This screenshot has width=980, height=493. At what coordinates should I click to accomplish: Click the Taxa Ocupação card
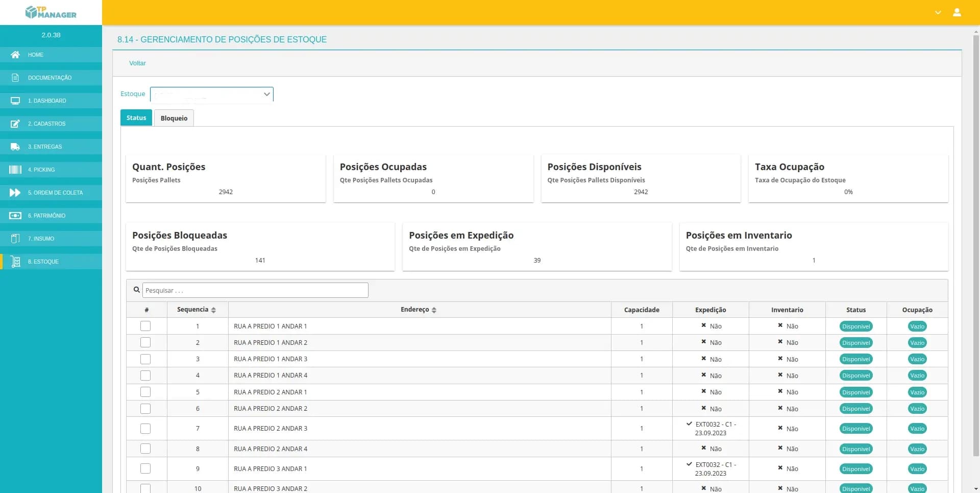tap(848, 179)
